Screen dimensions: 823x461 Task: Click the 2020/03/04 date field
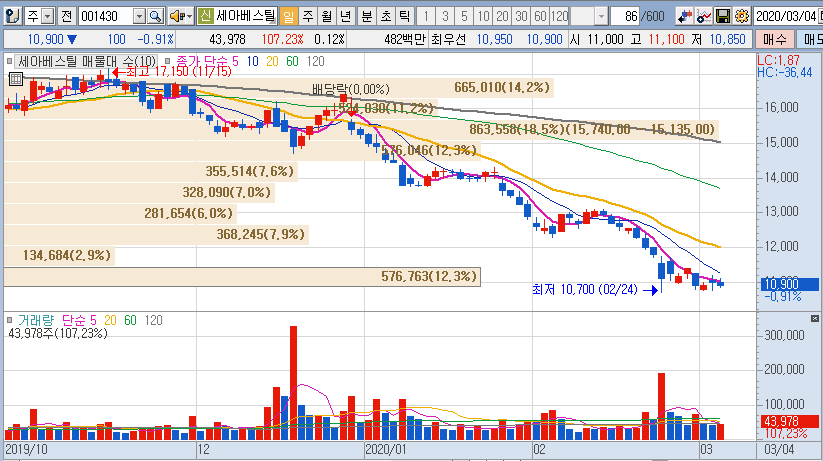[x=787, y=17]
